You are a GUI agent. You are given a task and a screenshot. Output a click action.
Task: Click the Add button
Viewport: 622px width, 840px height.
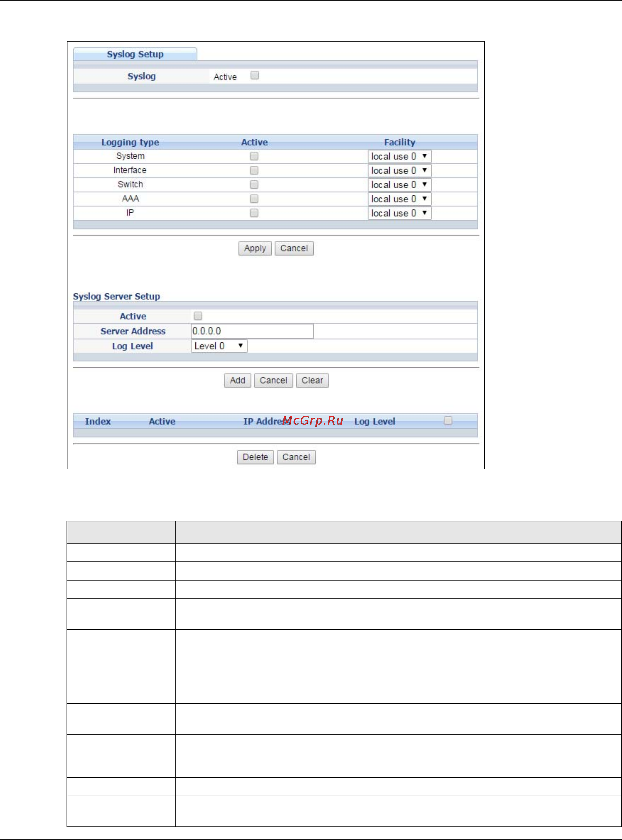(238, 381)
